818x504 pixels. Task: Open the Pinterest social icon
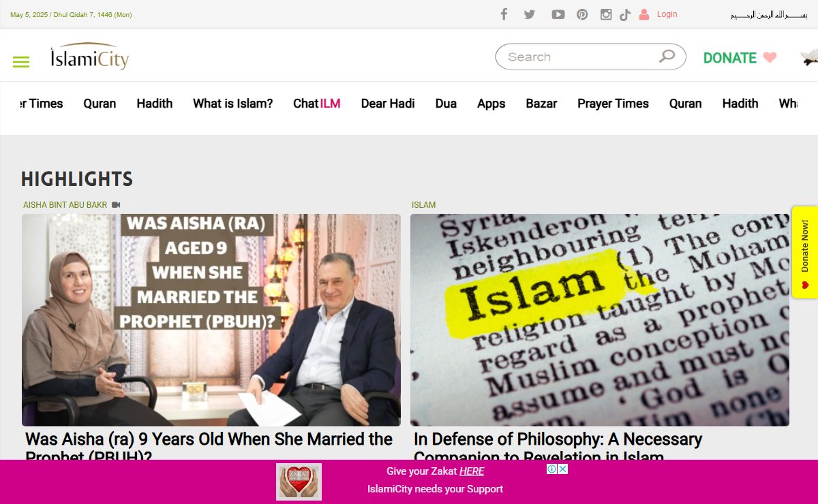(x=582, y=14)
